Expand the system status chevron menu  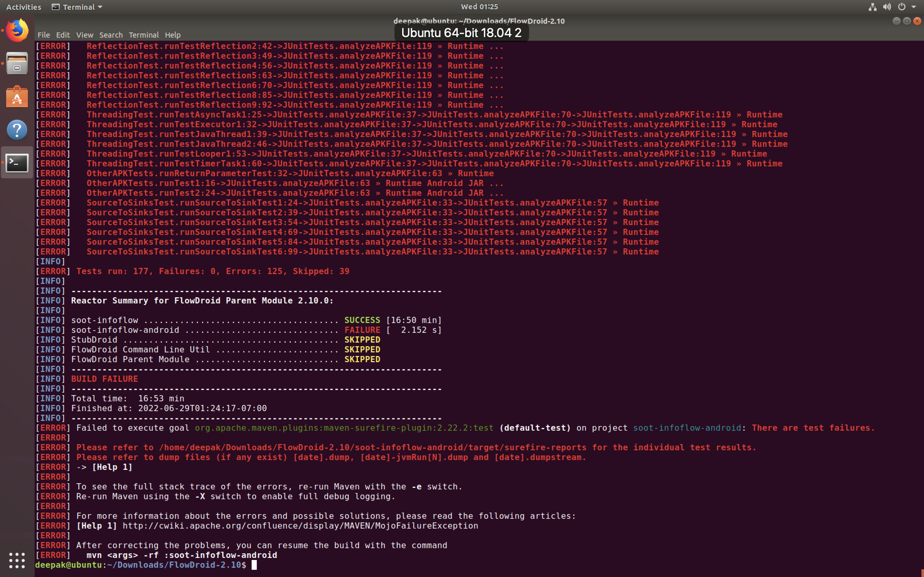click(x=913, y=6)
